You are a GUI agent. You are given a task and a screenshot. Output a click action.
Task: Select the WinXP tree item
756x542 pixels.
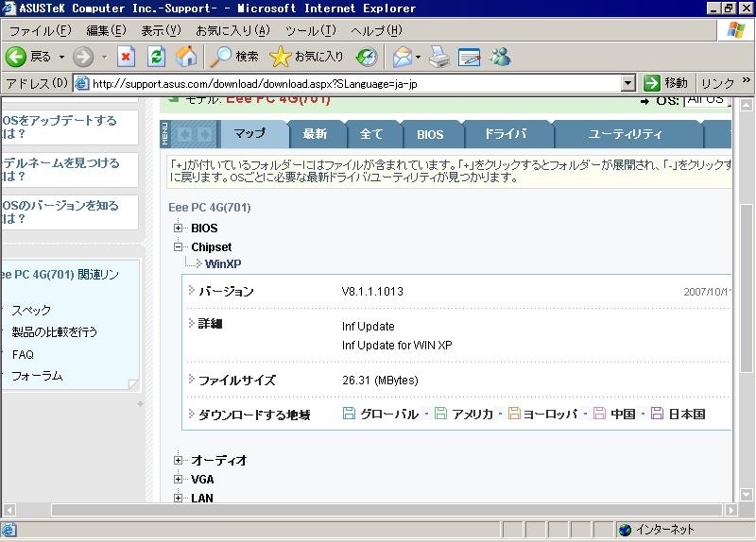click(223, 264)
